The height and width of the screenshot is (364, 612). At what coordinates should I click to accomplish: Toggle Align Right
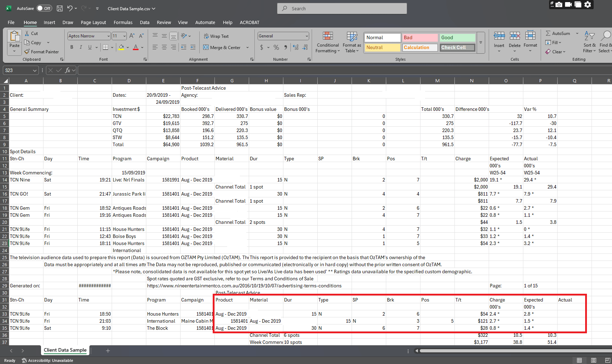pos(173,47)
